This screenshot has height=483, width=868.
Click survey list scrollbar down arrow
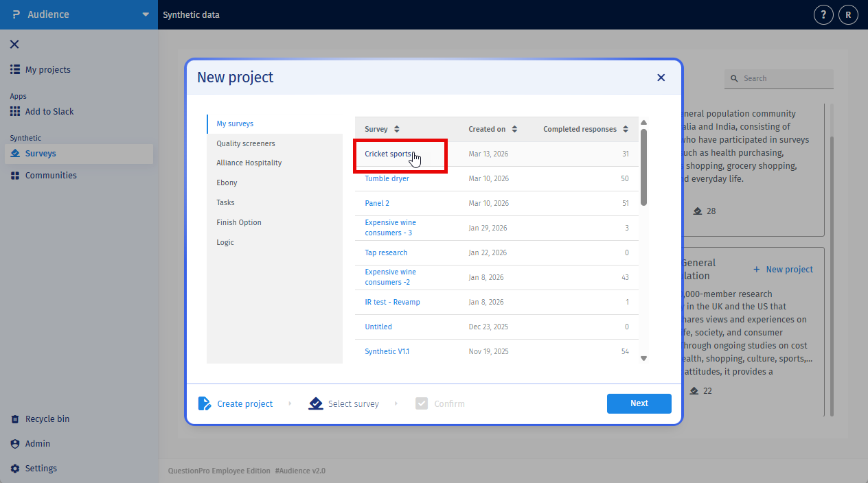(643, 358)
